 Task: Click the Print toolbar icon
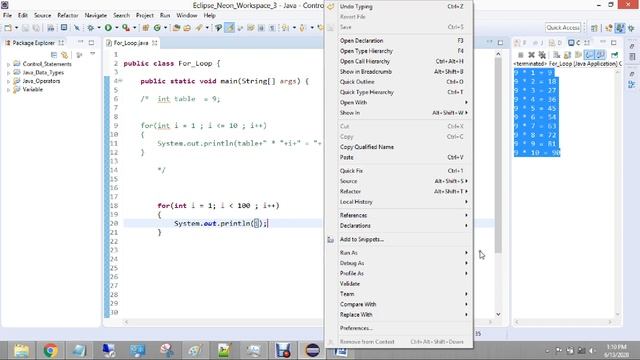(51, 28)
